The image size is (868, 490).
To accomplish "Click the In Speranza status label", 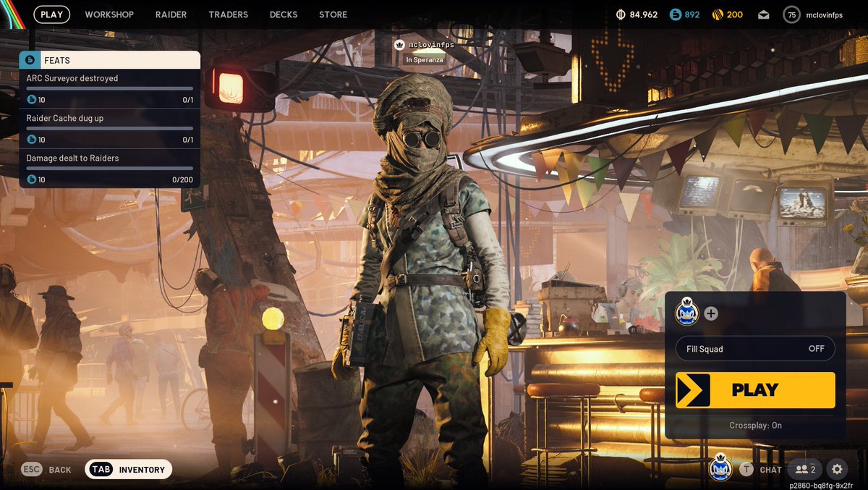I will 425,60.
